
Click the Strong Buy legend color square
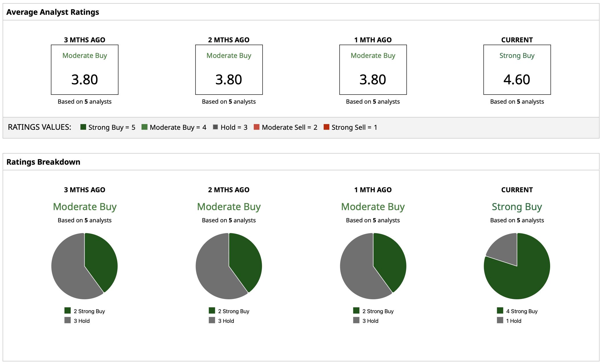coord(83,127)
